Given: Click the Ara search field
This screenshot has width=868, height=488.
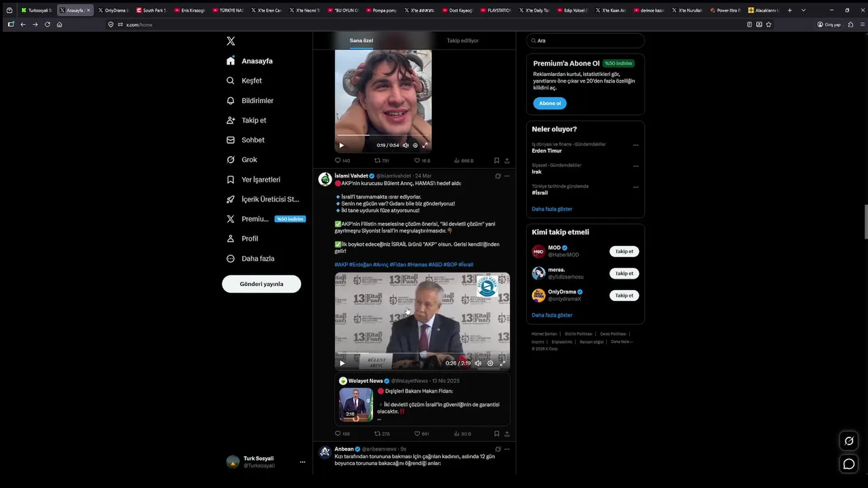Looking at the screenshot, I should (585, 41).
